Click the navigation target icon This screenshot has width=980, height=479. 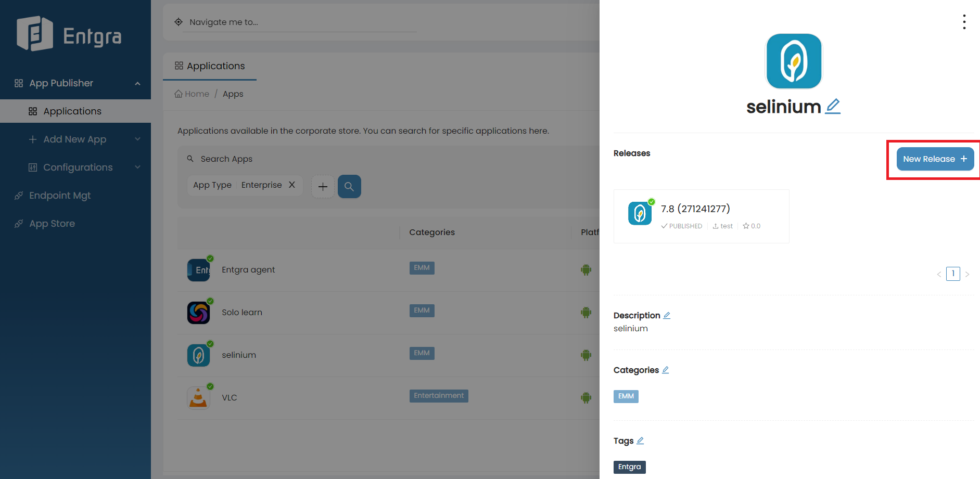click(179, 22)
